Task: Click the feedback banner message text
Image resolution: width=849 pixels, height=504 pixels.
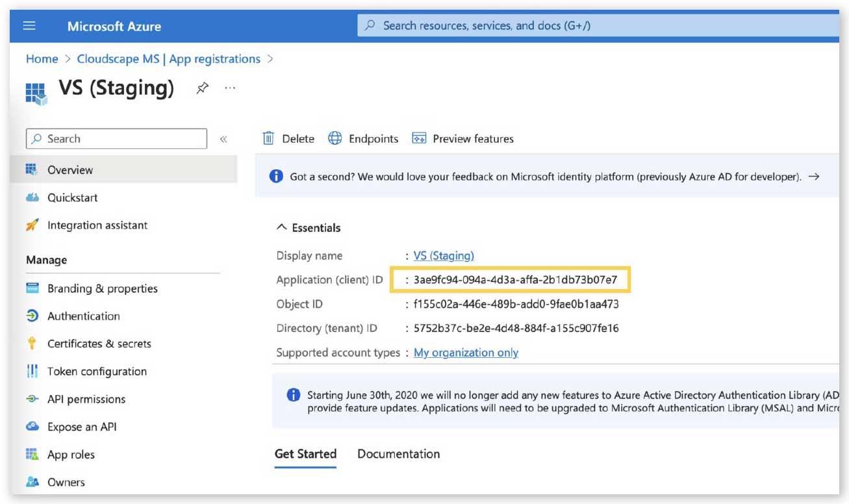Action: (x=546, y=177)
